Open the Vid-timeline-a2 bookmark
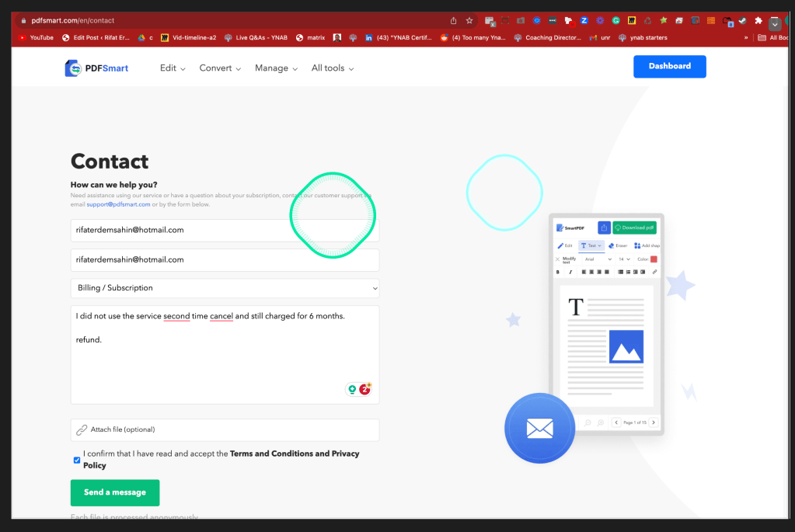This screenshot has width=795, height=532. click(189, 37)
